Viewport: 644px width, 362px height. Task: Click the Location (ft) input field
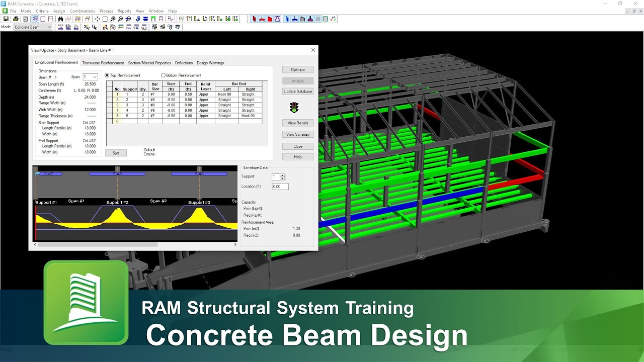280,187
